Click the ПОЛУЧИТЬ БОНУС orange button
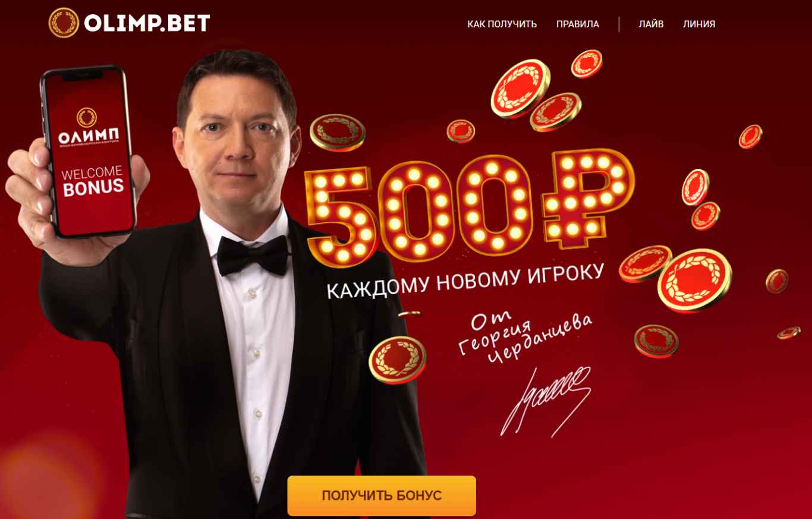Viewport: 812px width, 519px height. pyautogui.click(x=382, y=496)
